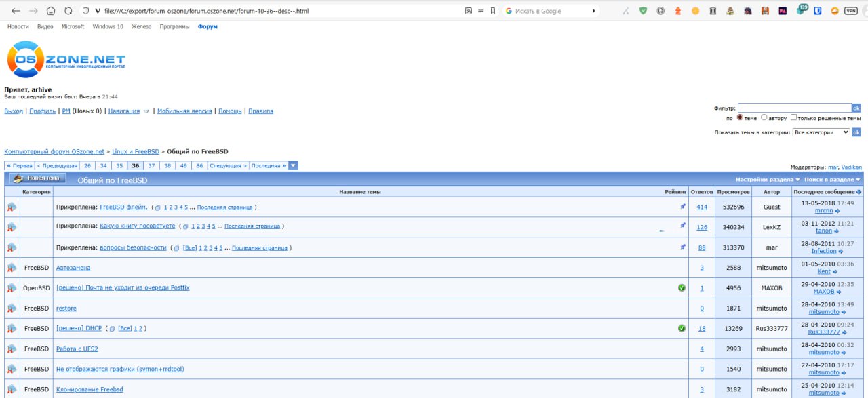Viewport: 868px width, 398px height.
Task: Expand the 'Настройки раздела' menu
Action: point(767,180)
